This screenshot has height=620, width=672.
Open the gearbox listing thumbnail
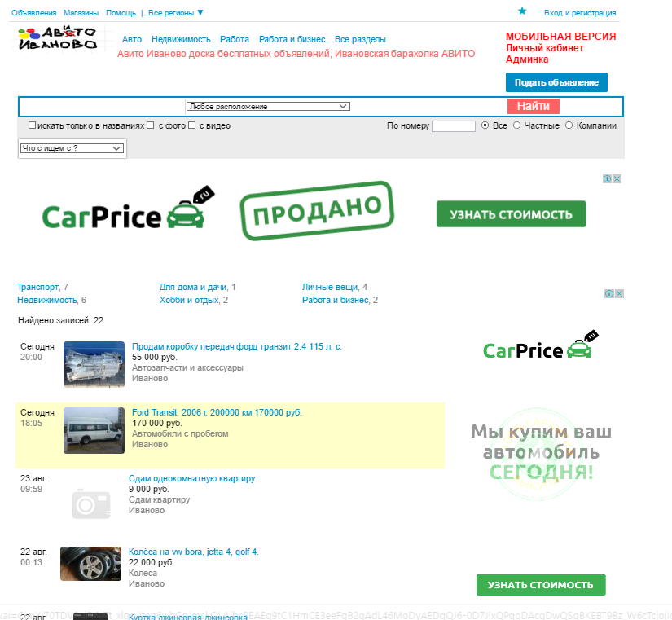coord(94,364)
